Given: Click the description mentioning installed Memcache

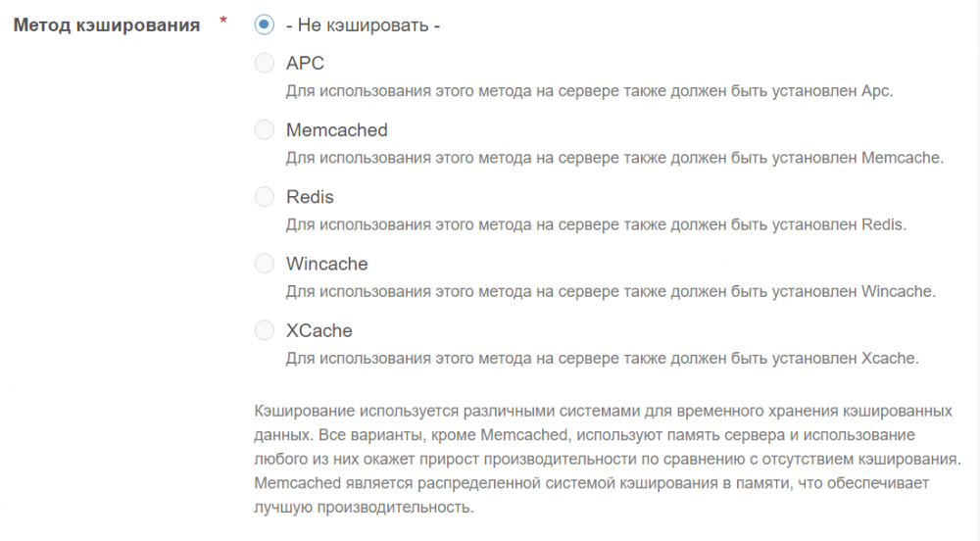Looking at the screenshot, I should [614, 158].
